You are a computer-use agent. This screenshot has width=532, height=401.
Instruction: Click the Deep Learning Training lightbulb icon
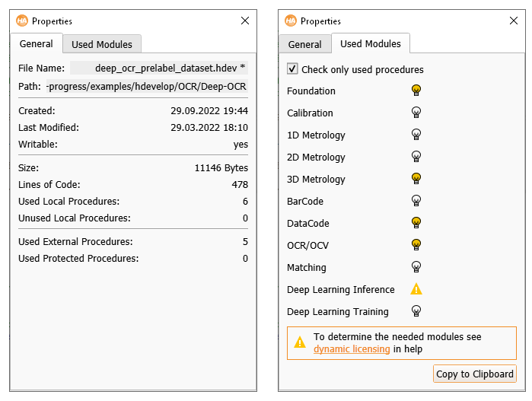point(416,311)
